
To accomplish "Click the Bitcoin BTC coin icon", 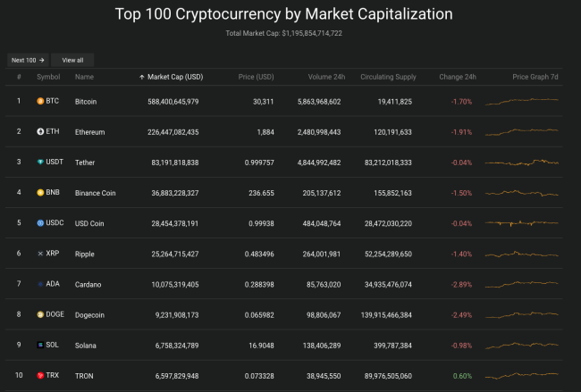I will 40,102.
